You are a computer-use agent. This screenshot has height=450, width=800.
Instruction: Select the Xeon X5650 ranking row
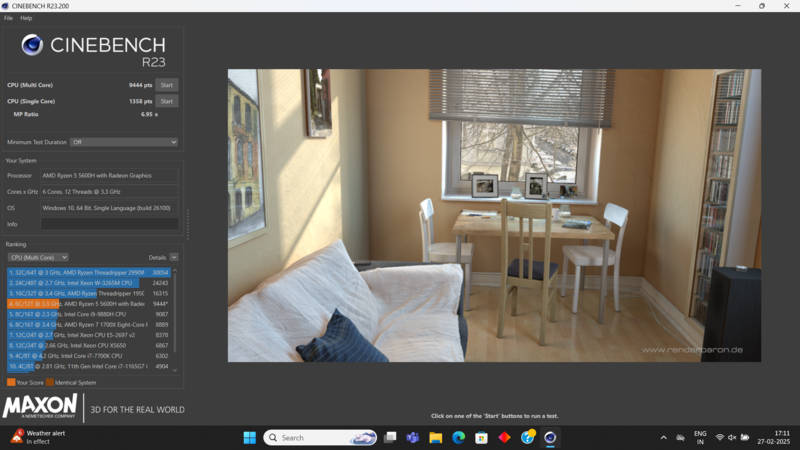pyautogui.click(x=88, y=345)
